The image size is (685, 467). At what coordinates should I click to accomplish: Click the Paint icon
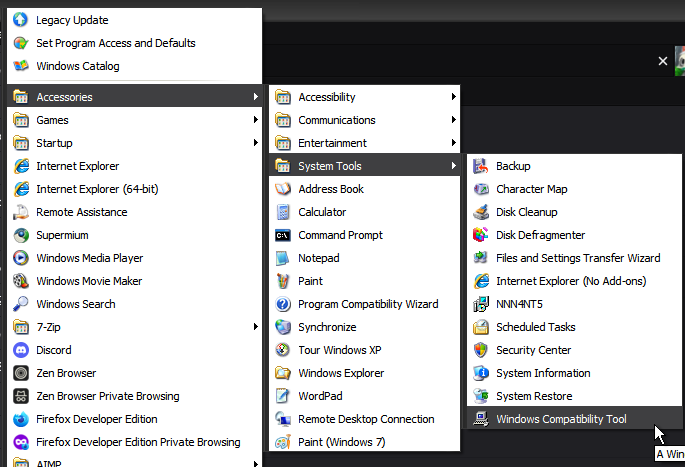point(283,281)
